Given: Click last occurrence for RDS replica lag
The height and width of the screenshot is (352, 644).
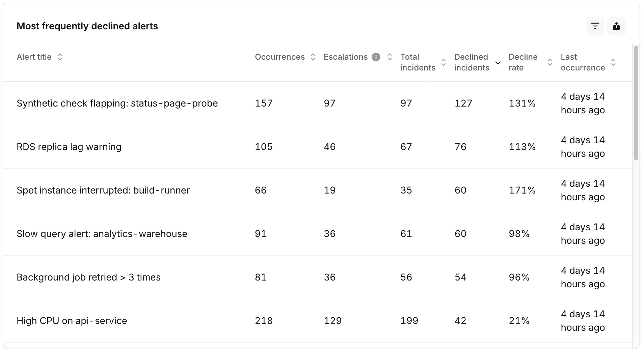Looking at the screenshot, I should (x=583, y=147).
